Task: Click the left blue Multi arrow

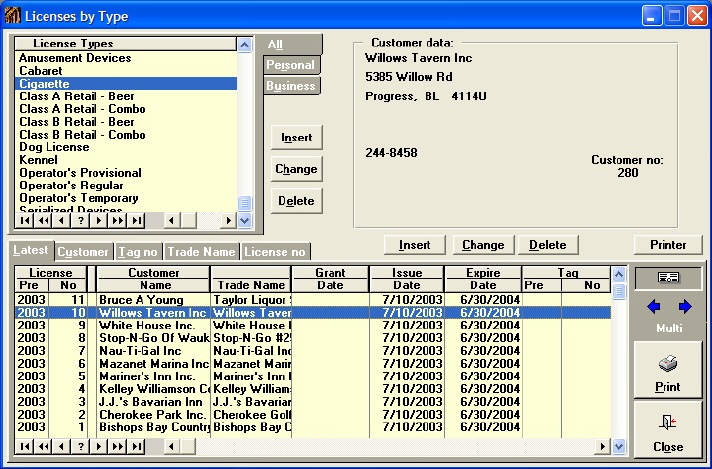Action: point(652,307)
